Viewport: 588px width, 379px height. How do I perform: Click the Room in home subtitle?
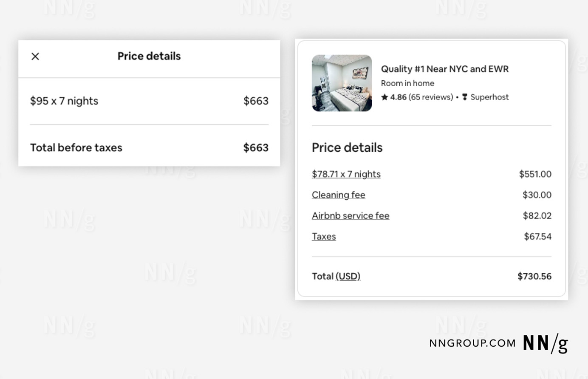point(407,83)
